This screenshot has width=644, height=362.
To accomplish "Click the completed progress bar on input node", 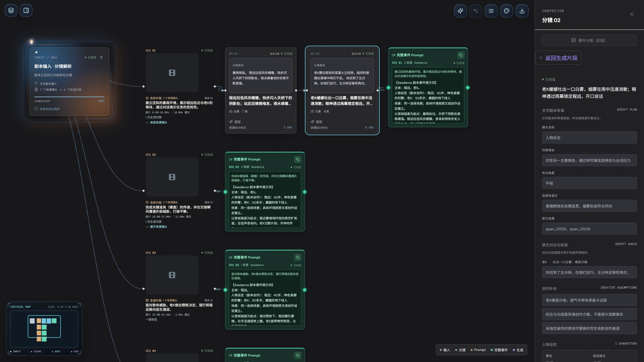I will tap(69, 97).
